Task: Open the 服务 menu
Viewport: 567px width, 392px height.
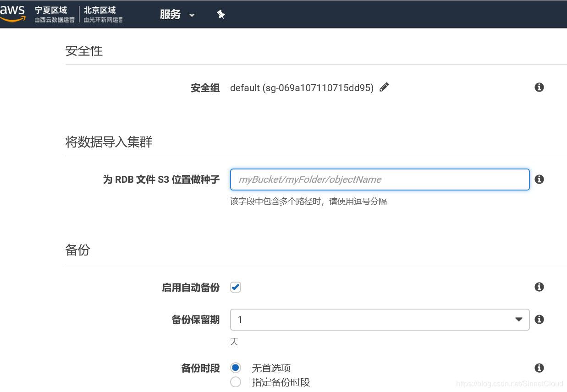Action: coord(170,14)
